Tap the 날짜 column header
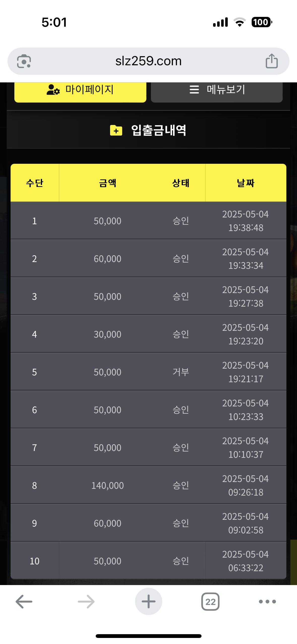This screenshot has height=644, width=297. pos(246,183)
